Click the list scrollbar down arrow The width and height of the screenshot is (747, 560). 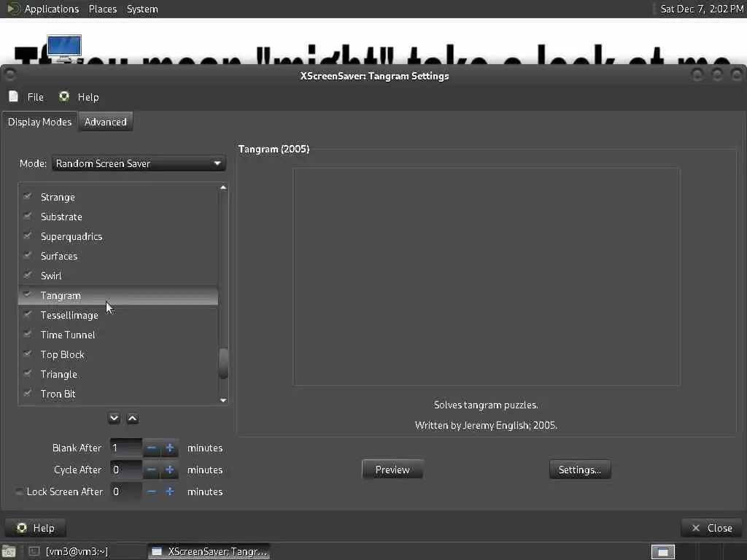[x=223, y=400]
